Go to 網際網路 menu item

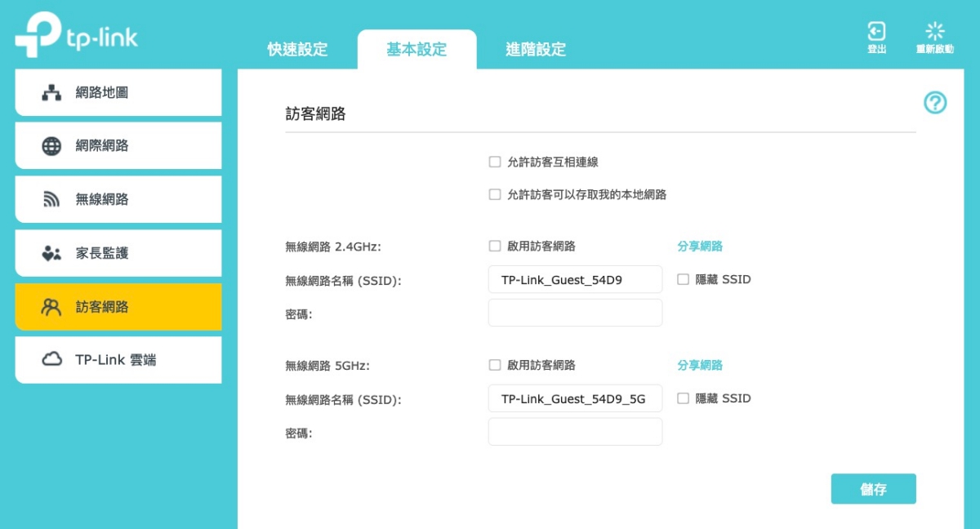click(118, 146)
